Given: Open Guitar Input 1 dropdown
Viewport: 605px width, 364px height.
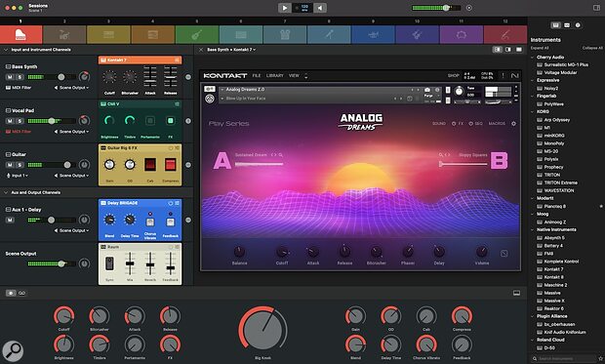Looking at the screenshot, I should 18,176.
